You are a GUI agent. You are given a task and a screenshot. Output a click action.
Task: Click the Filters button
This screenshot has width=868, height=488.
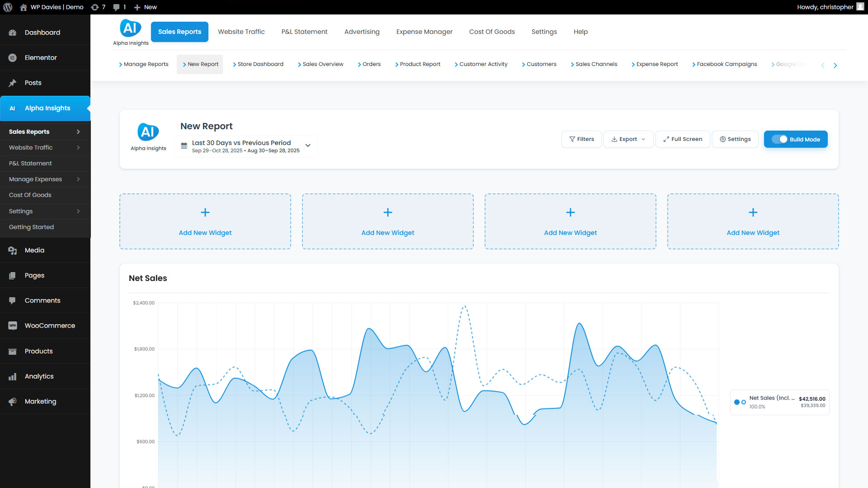click(581, 139)
